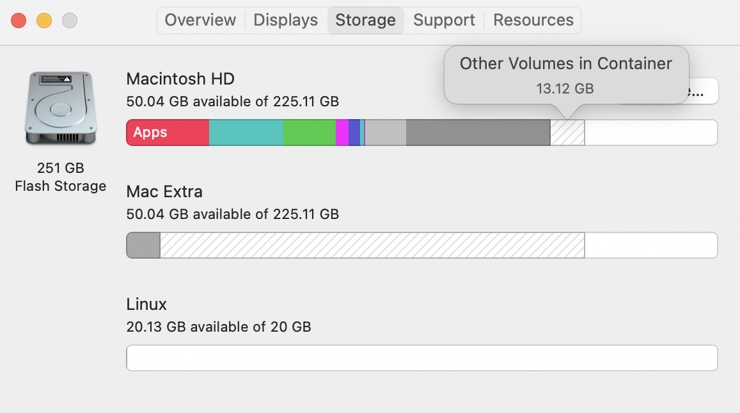740x413 pixels.
Task: Click the yellow minimize window button
Action: [x=44, y=21]
